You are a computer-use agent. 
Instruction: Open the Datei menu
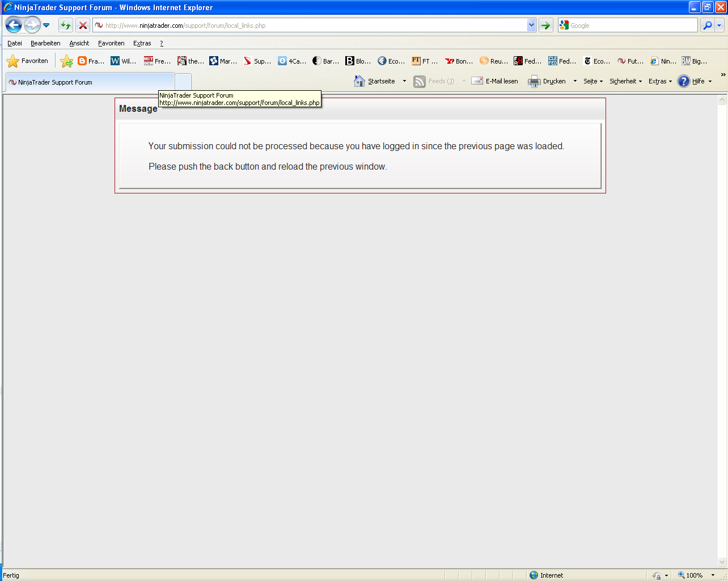(15, 43)
